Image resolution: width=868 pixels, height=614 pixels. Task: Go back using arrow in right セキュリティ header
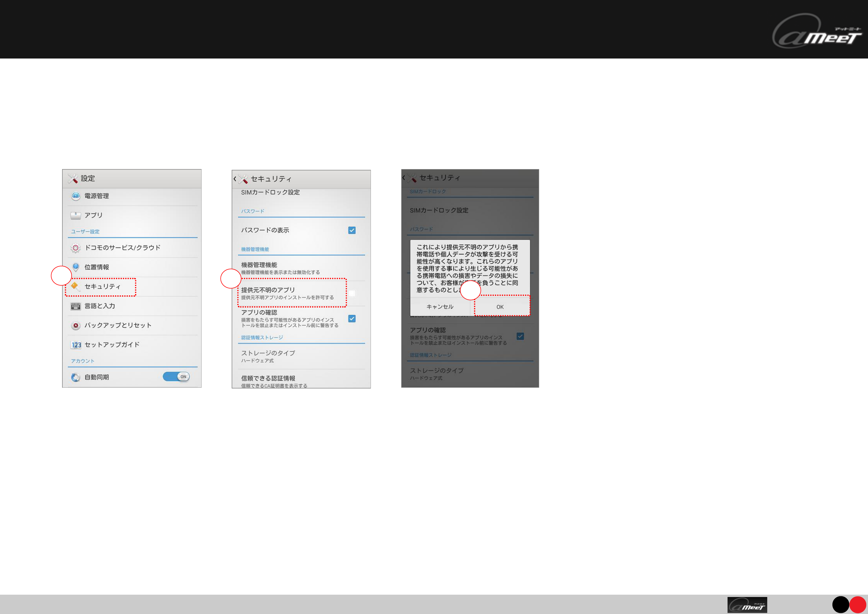coord(404,177)
